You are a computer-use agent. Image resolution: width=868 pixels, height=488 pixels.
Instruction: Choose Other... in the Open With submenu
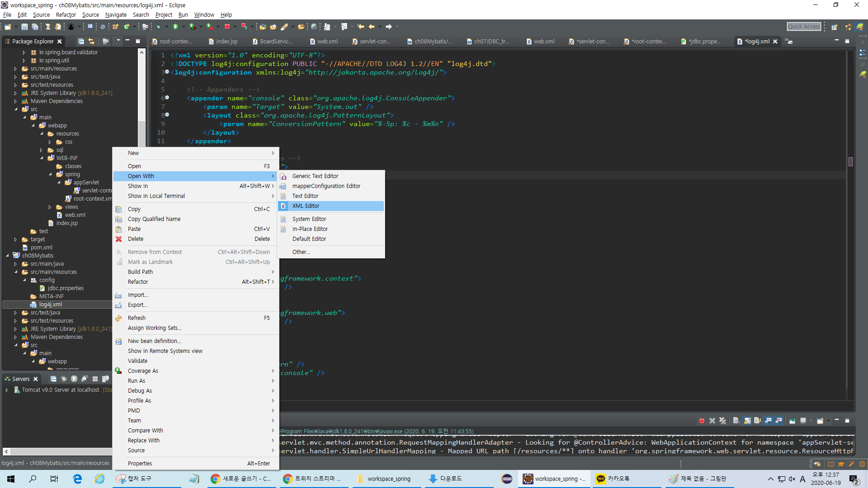301,252
